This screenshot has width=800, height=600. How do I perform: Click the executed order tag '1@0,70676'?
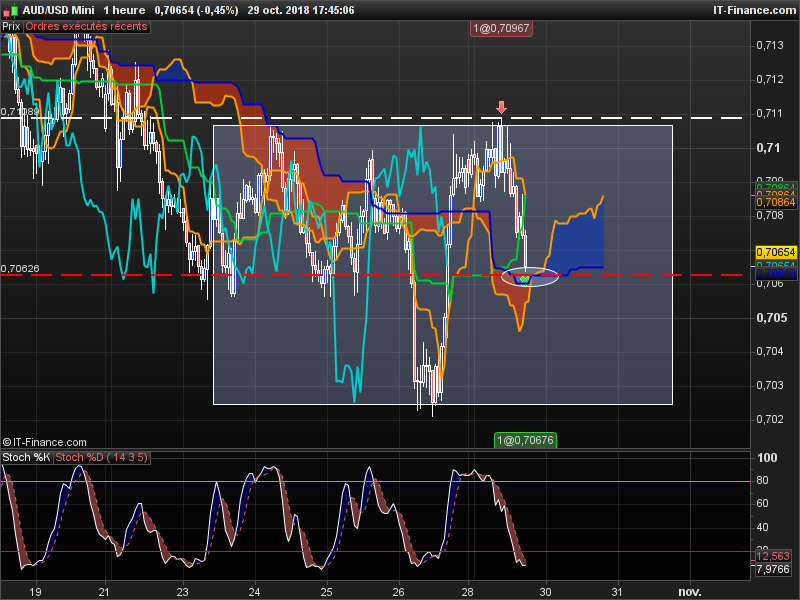point(525,440)
